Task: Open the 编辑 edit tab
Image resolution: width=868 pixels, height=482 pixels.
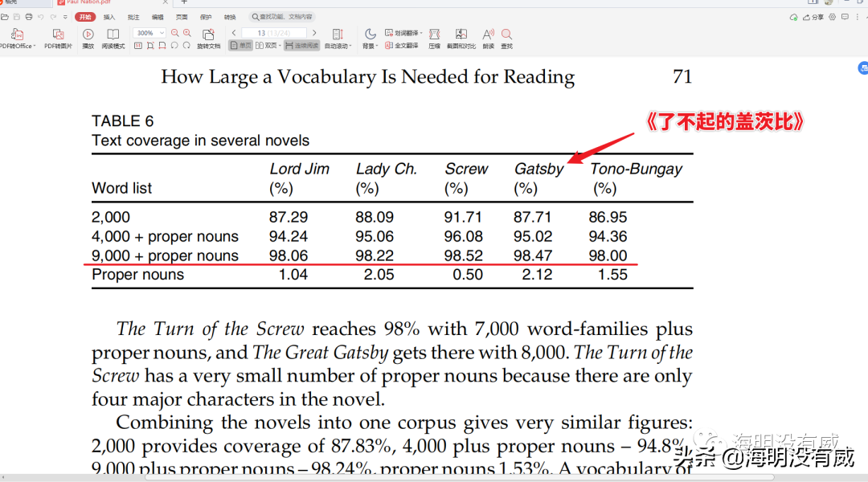Action: (158, 17)
